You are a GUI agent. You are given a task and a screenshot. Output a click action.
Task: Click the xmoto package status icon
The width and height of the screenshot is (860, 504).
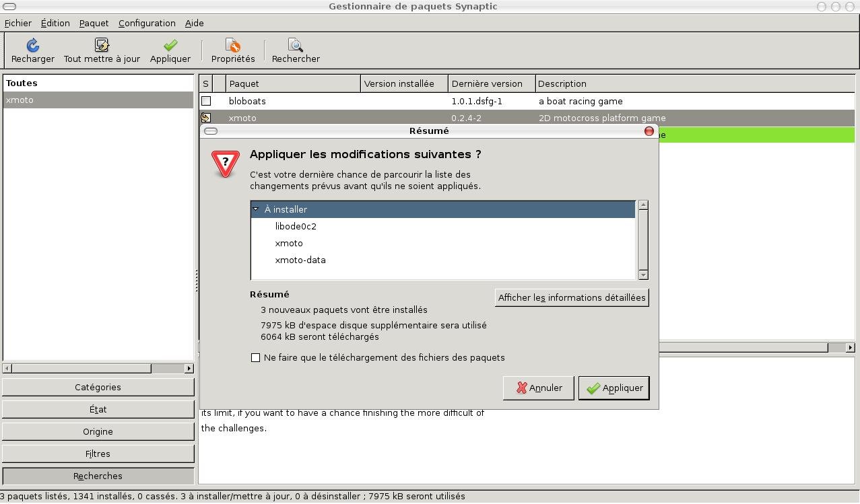(x=206, y=118)
